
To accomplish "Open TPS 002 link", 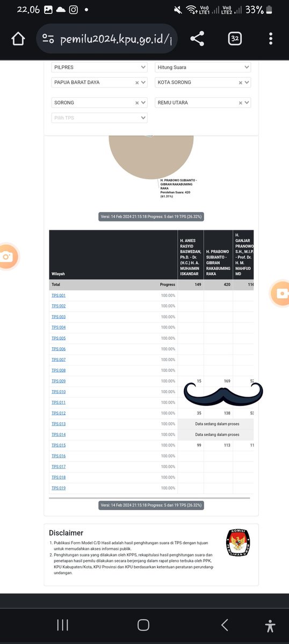I will tap(59, 306).
